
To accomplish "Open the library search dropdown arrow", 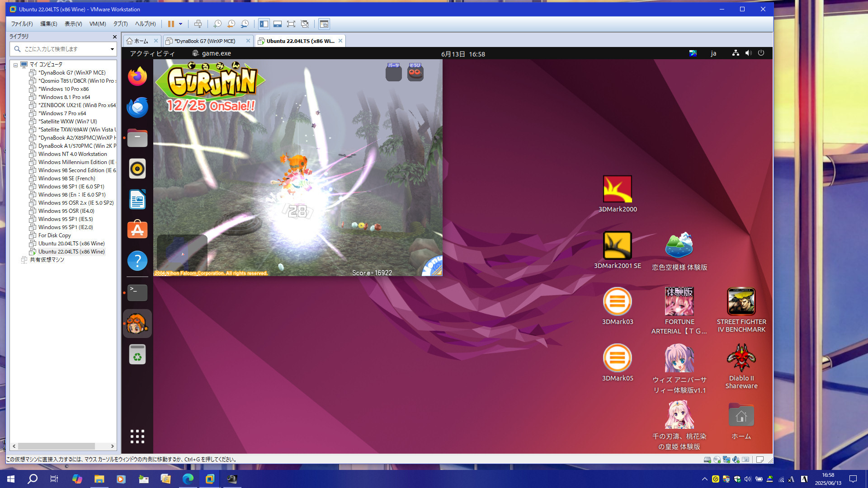I will tap(112, 49).
